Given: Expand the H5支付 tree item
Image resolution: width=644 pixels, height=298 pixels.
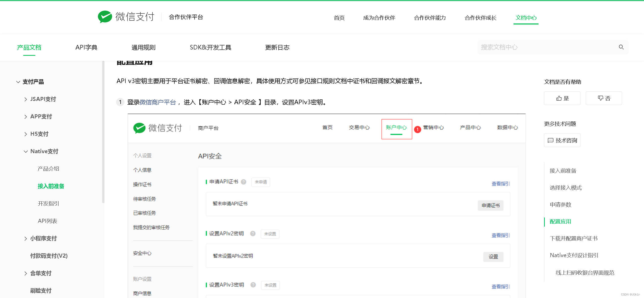Looking at the screenshot, I should pos(25,134).
